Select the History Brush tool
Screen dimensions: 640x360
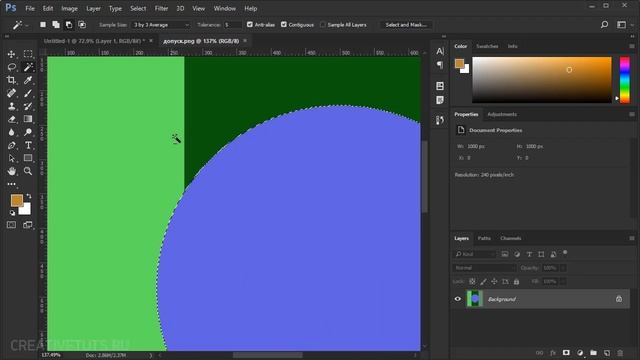[x=28, y=106]
